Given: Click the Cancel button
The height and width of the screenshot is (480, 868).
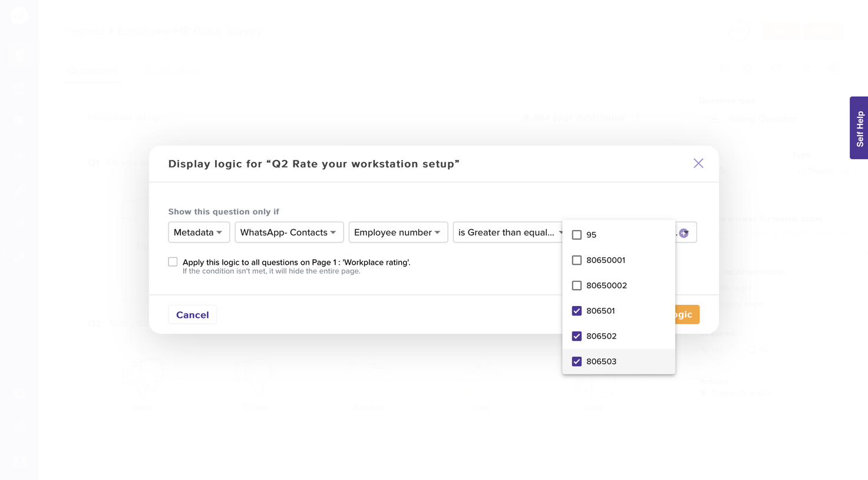Looking at the screenshot, I should click(192, 315).
